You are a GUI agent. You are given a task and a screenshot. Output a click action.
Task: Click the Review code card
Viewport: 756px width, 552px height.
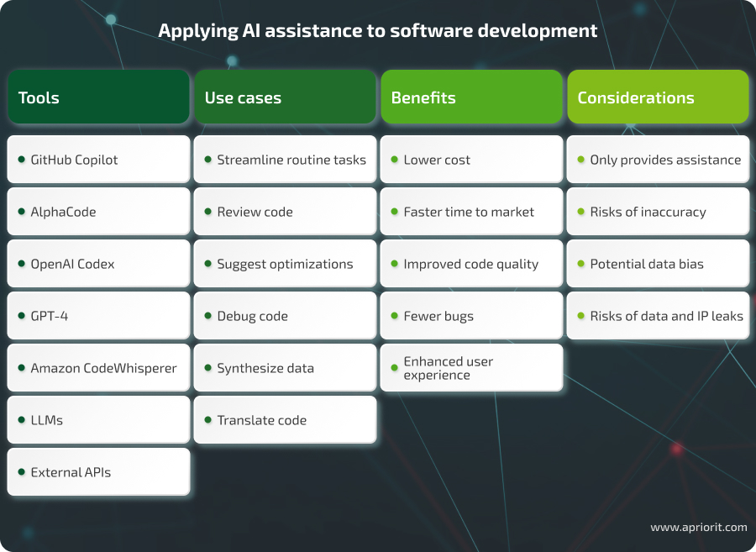(285, 211)
